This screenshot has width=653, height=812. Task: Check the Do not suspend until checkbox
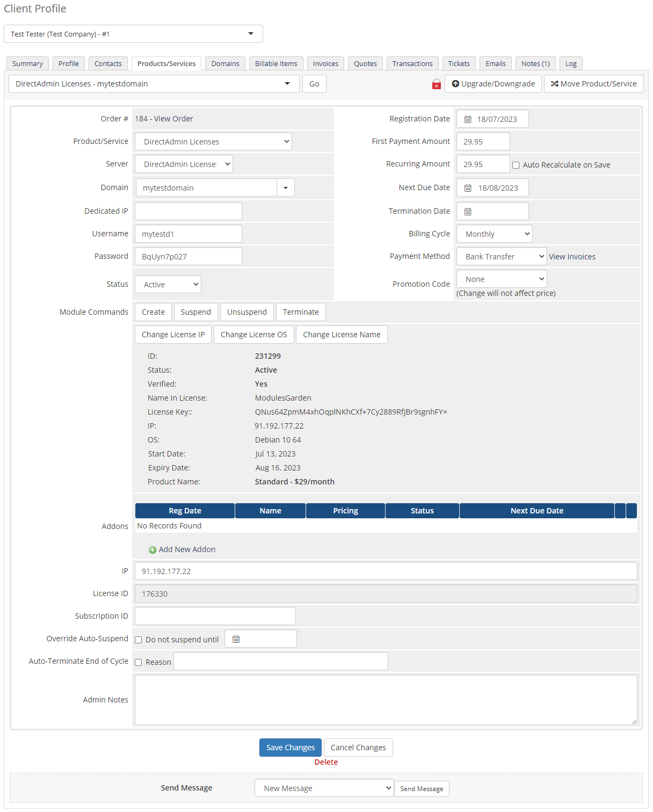click(138, 639)
